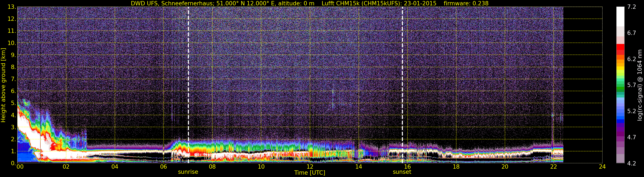The image size is (644, 177).
Task: Click the '12' tick label on time axis
Action: pos(310,167)
